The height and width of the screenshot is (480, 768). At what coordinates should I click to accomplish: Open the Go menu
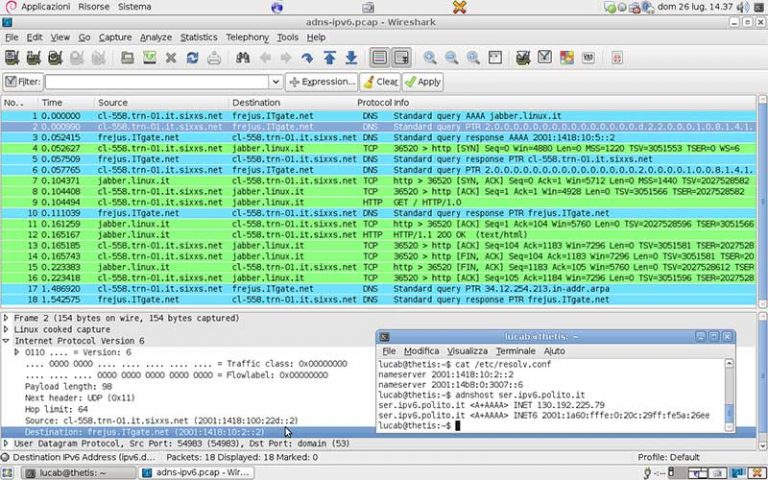[x=84, y=37]
